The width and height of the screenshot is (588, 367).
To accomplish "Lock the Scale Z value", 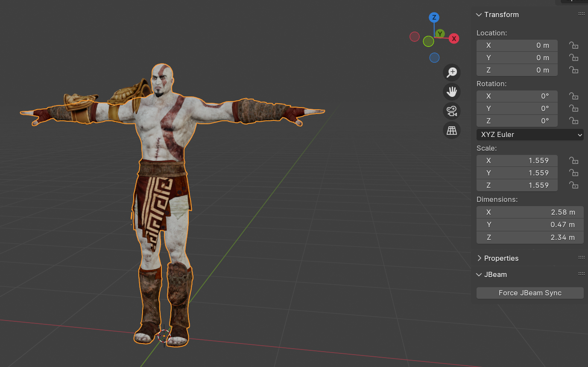I will tap(573, 185).
